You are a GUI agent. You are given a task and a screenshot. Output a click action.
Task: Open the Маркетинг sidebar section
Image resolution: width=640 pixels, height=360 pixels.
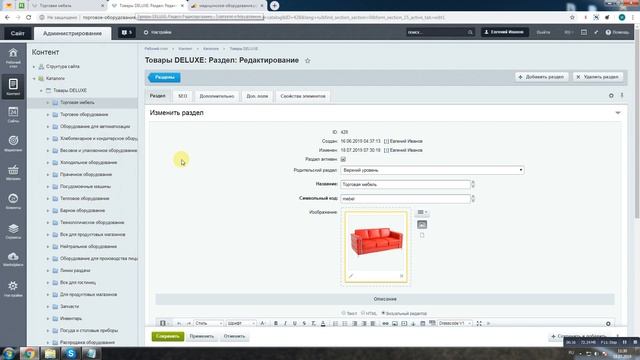click(x=13, y=143)
